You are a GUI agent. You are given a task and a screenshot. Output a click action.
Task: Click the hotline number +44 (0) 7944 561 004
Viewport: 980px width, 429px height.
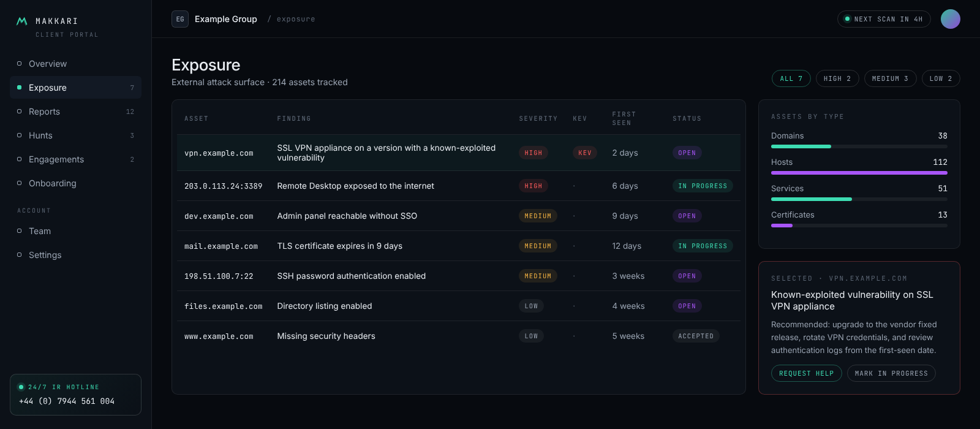click(67, 401)
